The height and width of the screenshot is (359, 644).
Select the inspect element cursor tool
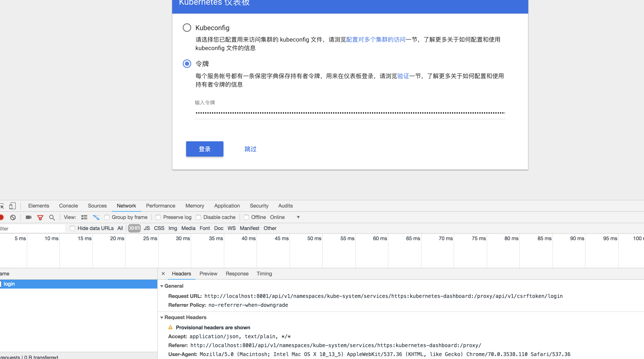click(2, 206)
